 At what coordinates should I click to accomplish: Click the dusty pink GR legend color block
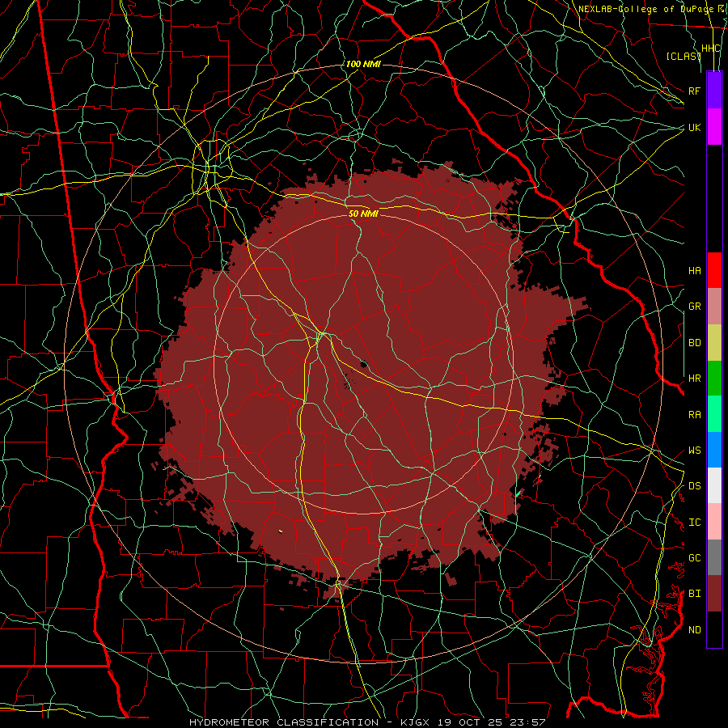point(714,306)
